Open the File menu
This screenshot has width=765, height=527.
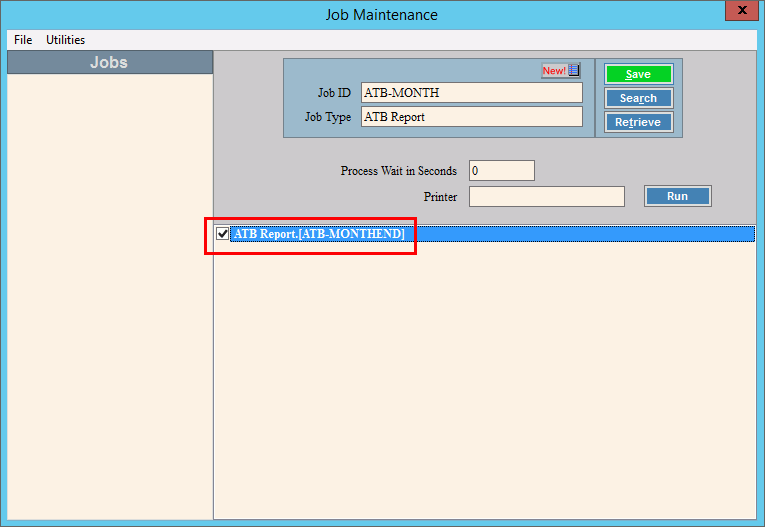23,40
